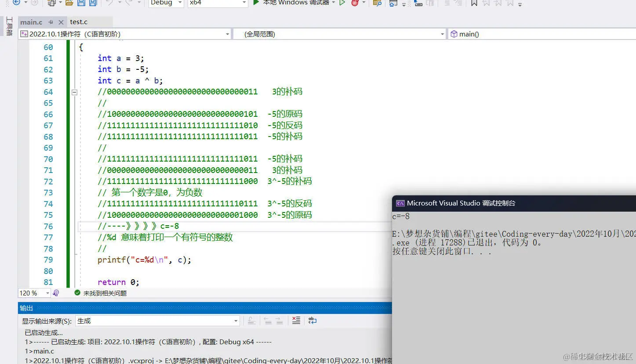This screenshot has height=364, width=636.
Task: Toggle a bookmark with the bookmark icon
Action: (x=474, y=3)
